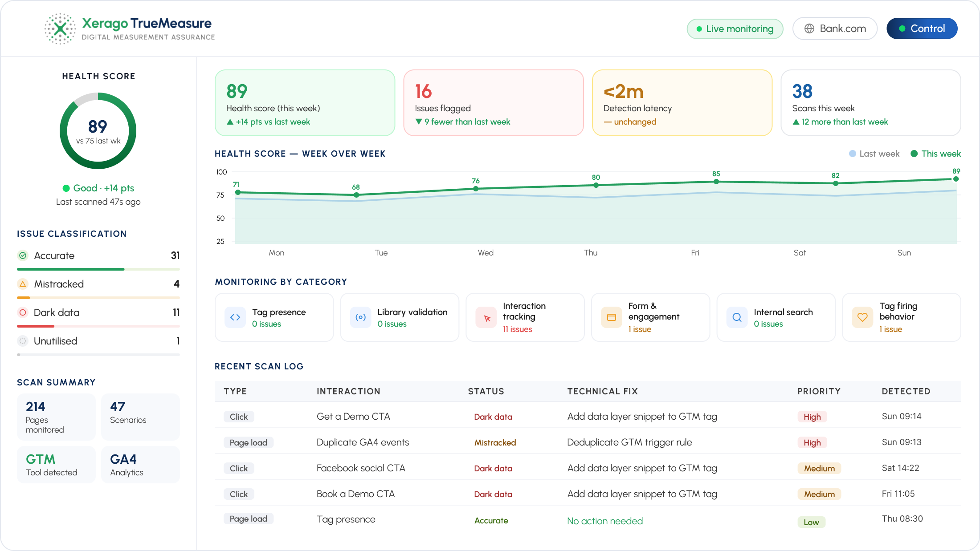Sort scan log by Priority column
The height and width of the screenshot is (551, 980).
(x=819, y=391)
